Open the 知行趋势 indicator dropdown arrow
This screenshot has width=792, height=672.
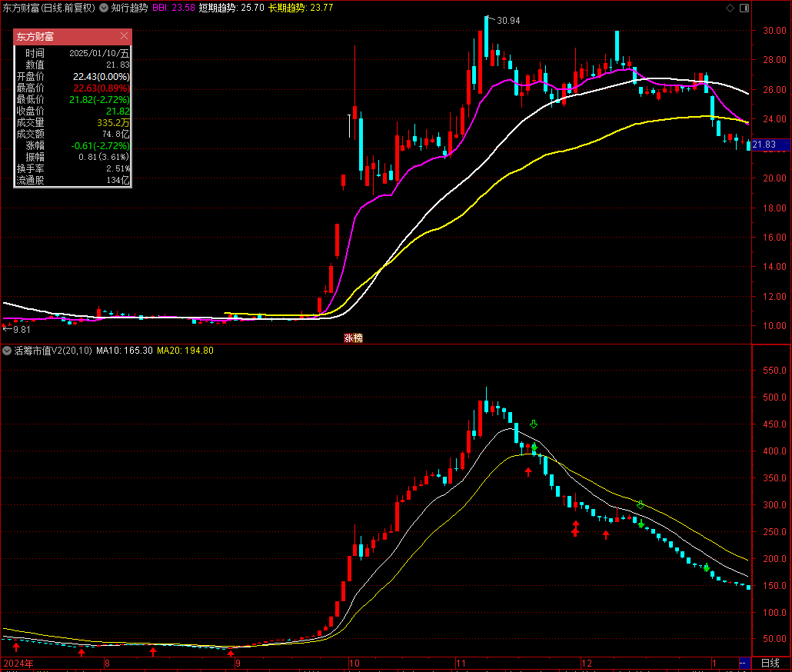[x=105, y=8]
